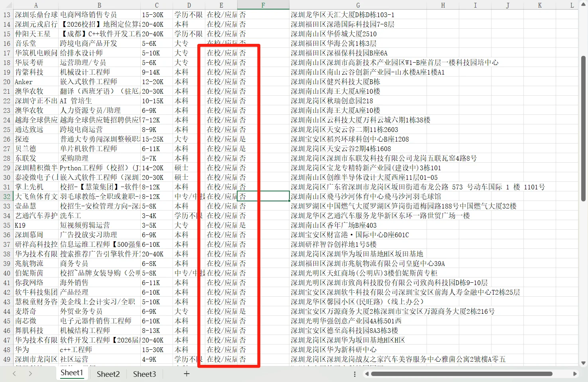Image resolution: width=588 pixels, height=382 pixels.
Task: Click the company cell '音乐堂'
Action: click(x=36, y=43)
